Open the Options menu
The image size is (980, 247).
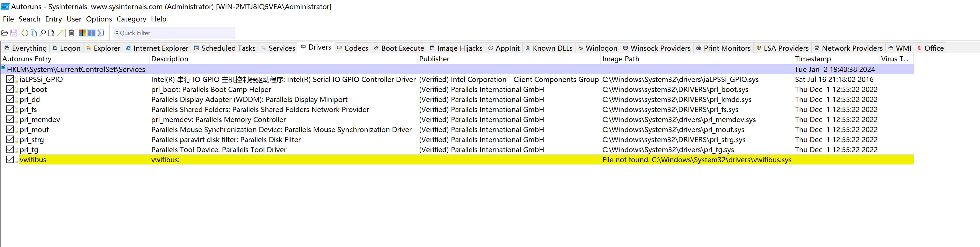click(x=99, y=19)
